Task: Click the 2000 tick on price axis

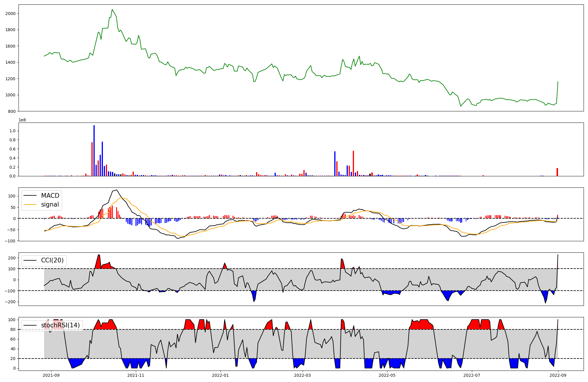Action: pos(10,14)
